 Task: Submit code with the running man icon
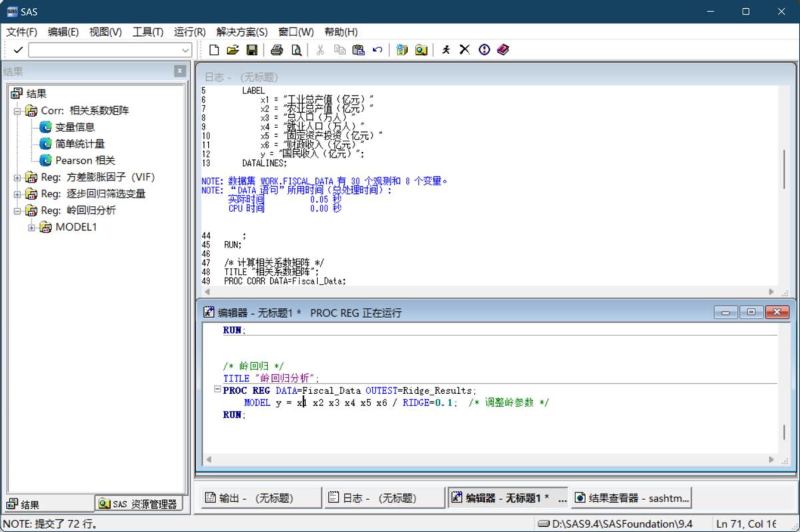point(446,50)
